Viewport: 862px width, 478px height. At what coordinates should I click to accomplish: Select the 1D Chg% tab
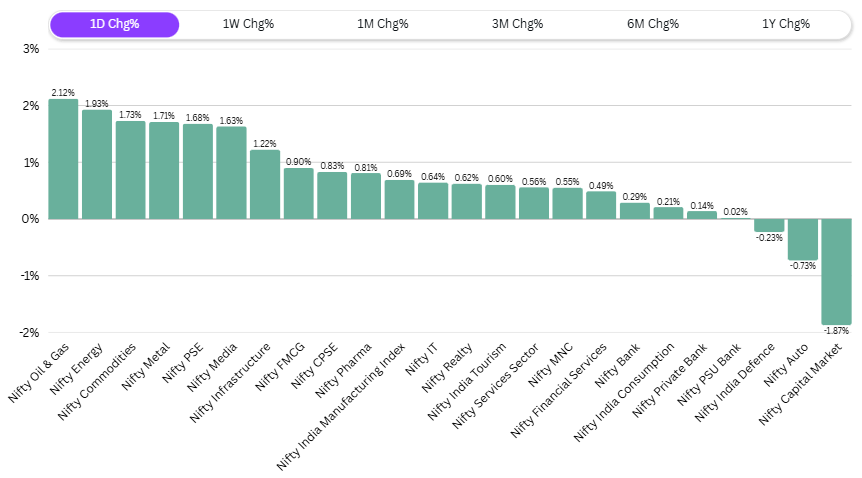(x=114, y=25)
